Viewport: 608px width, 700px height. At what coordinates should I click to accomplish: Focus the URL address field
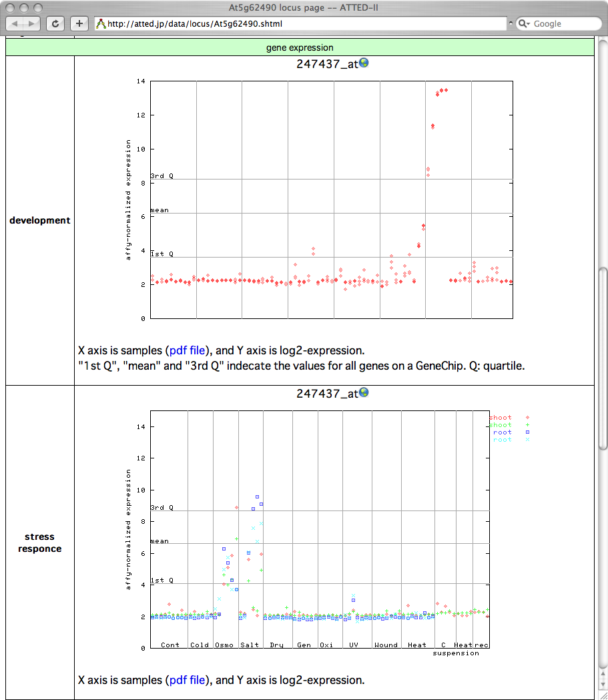click(300, 24)
